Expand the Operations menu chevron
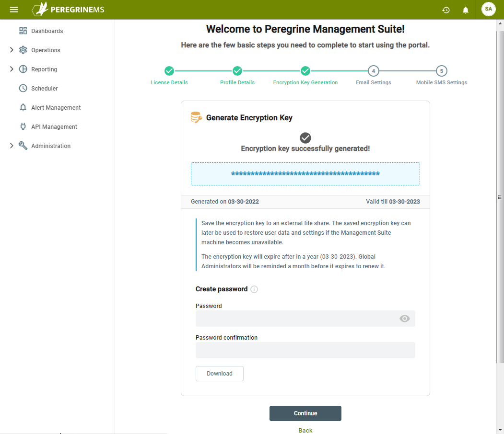 click(12, 50)
